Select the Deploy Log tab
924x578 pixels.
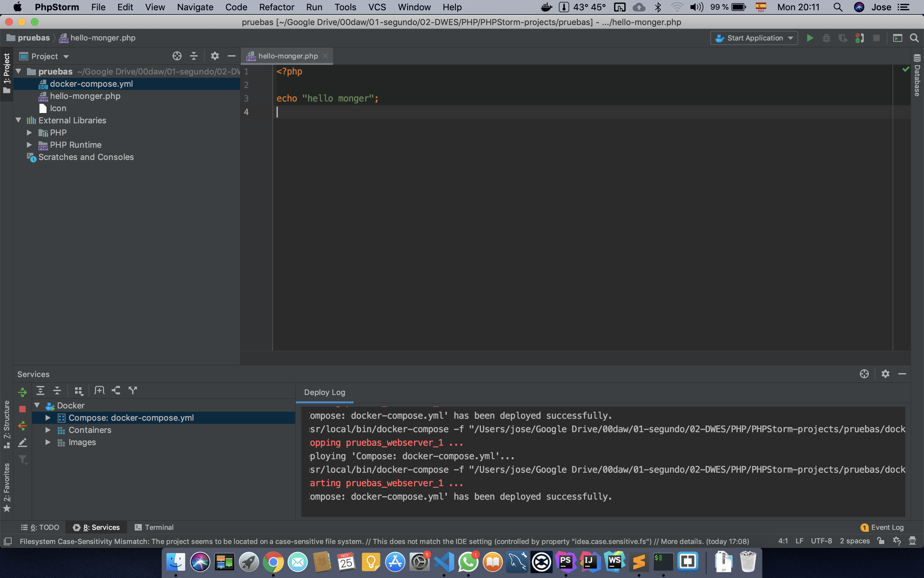[325, 392]
